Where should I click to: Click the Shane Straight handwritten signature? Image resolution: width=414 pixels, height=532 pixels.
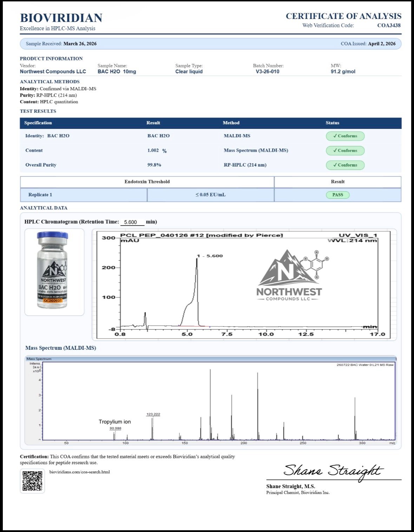332,471
